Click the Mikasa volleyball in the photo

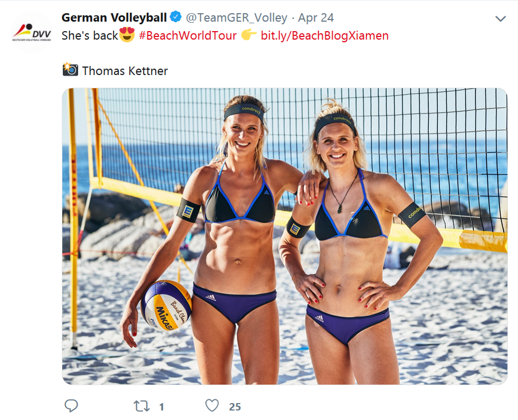[166, 306]
